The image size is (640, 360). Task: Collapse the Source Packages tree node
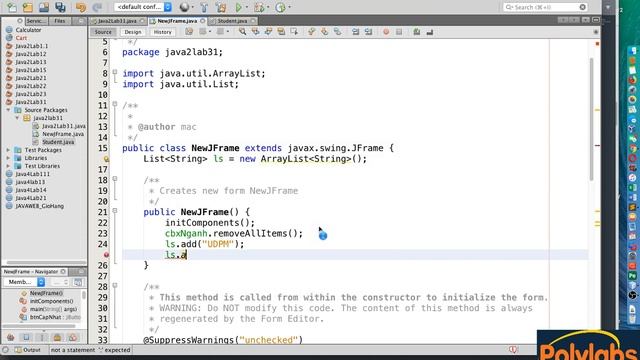8,110
